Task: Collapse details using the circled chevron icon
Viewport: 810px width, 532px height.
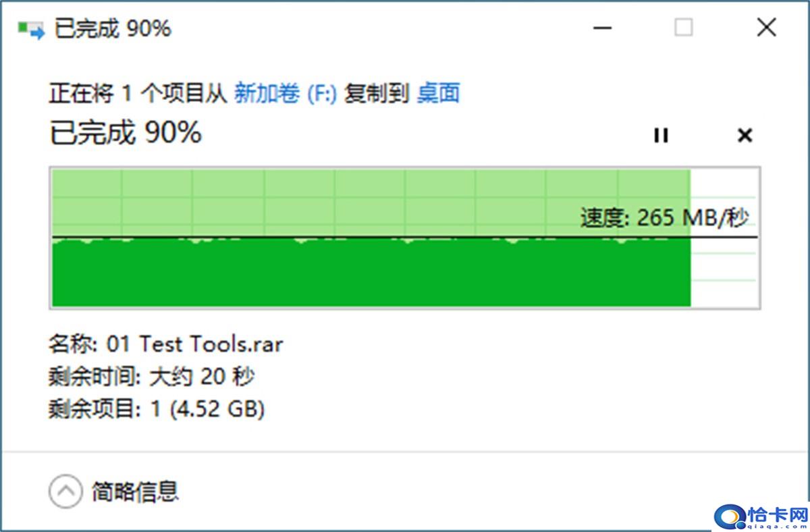Action: click(x=65, y=491)
